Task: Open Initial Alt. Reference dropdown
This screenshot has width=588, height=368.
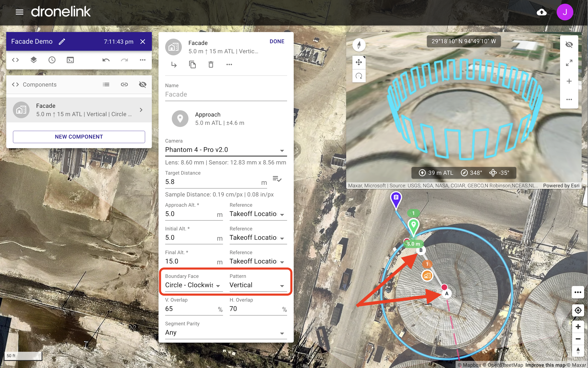Action: coord(258,237)
